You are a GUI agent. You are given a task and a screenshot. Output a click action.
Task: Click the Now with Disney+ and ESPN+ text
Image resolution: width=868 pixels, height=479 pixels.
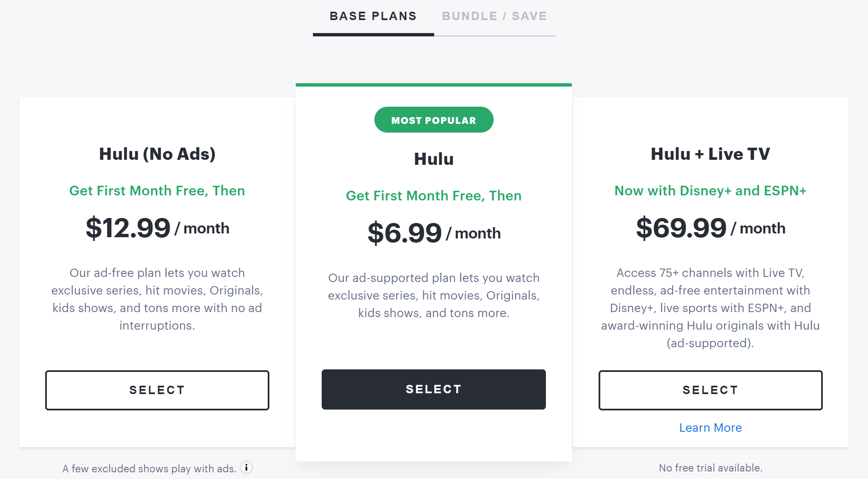tap(710, 191)
